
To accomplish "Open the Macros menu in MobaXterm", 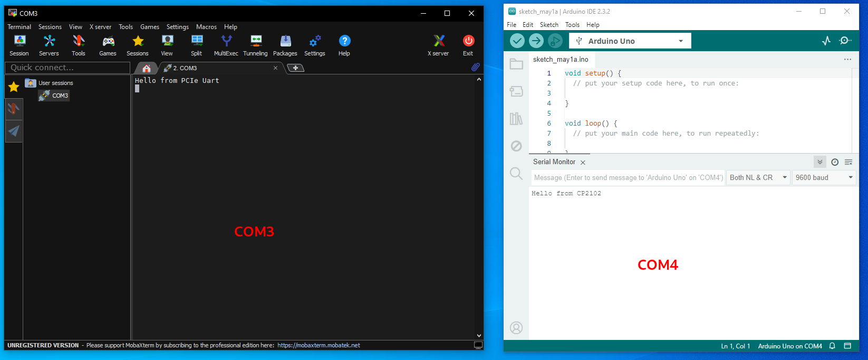I will pyautogui.click(x=206, y=27).
